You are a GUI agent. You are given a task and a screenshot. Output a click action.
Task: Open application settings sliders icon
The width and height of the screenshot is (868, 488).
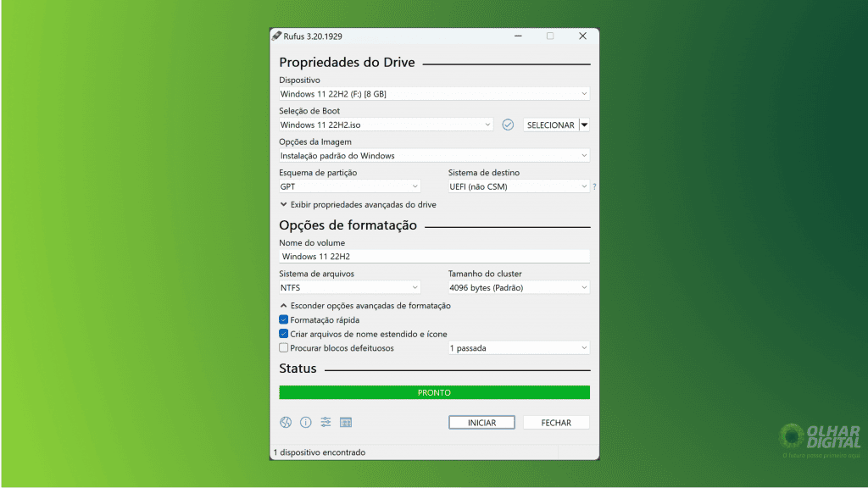(x=325, y=422)
